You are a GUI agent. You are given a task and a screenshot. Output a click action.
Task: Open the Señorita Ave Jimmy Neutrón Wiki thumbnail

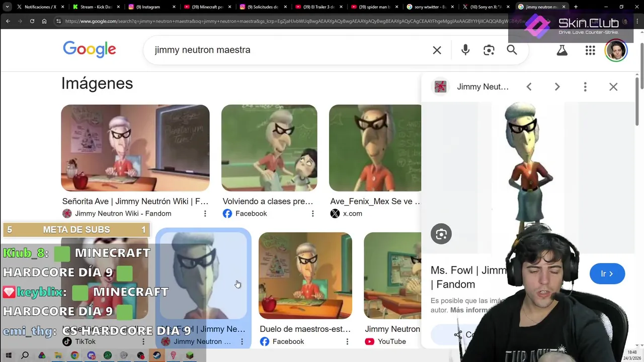[x=135, y=148]
